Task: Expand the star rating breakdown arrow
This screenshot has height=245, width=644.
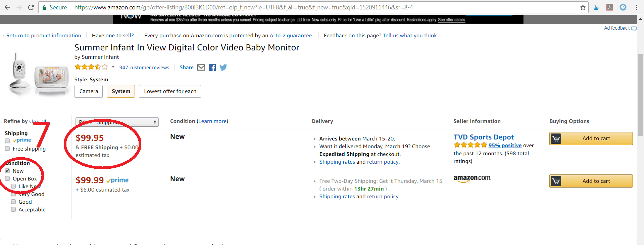Action: click(113, 67)
